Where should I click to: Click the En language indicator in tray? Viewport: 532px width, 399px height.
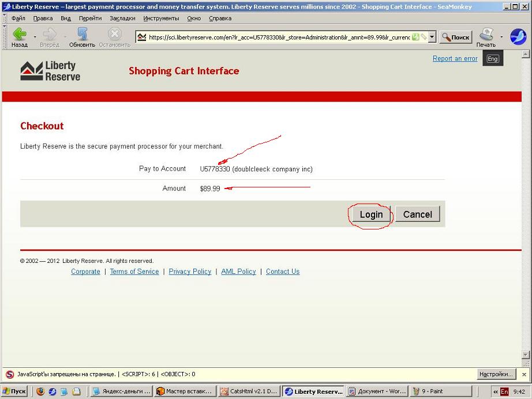(x=504, y=392)
